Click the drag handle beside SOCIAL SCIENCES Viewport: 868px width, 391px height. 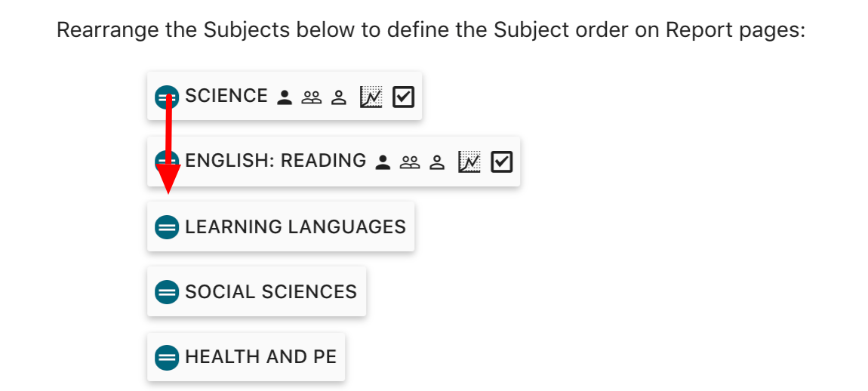click(166, 291)
